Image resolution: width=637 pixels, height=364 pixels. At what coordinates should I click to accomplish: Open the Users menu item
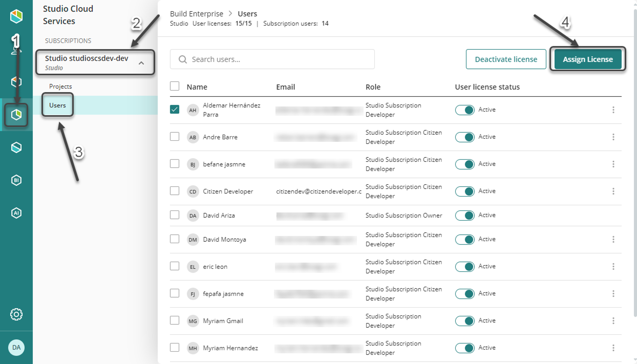(x=57, y=105)
